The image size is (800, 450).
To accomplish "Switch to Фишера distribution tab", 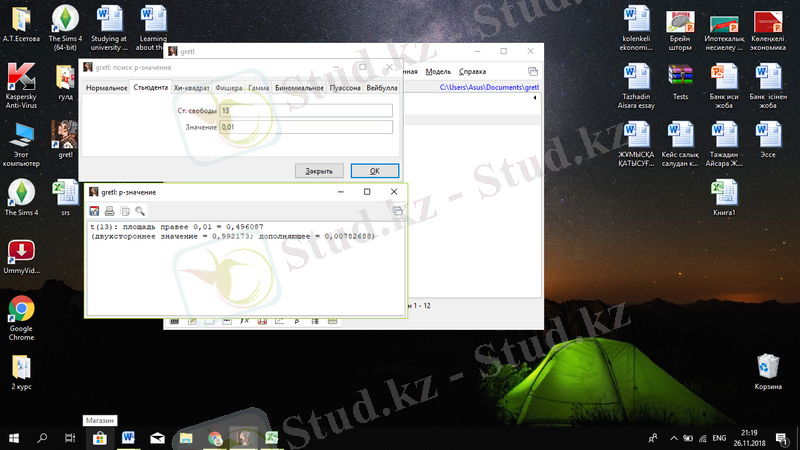I will [x=229, y=88].
